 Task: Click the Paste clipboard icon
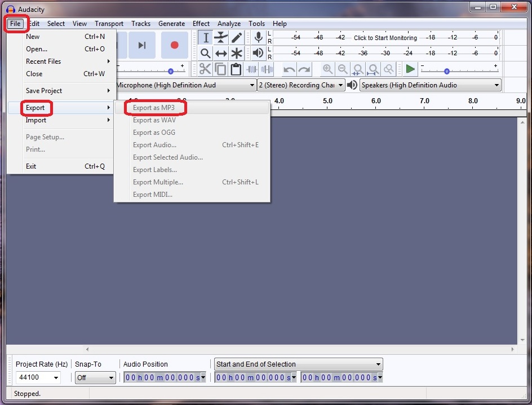[236, 69]
